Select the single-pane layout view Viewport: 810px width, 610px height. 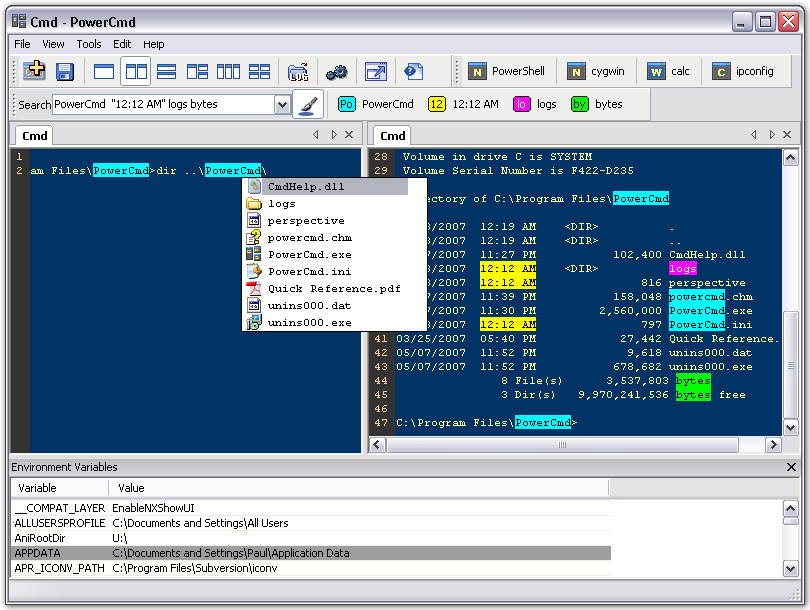click(102, 72)
